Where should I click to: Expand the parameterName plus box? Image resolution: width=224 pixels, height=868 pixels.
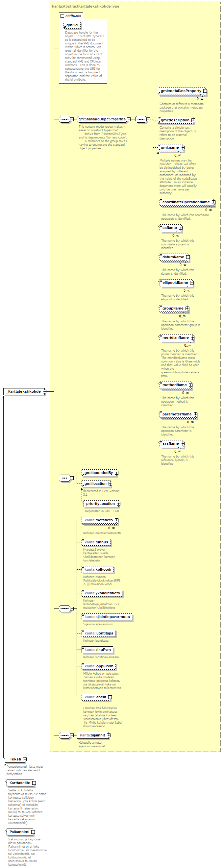point(195,414)
